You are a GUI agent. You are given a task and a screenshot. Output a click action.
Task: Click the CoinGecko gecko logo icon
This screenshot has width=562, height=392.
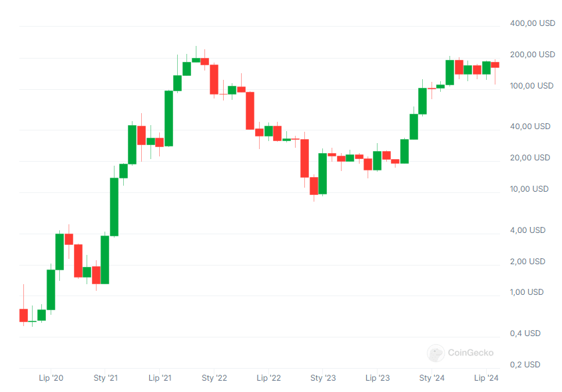(x=435, y=353)
